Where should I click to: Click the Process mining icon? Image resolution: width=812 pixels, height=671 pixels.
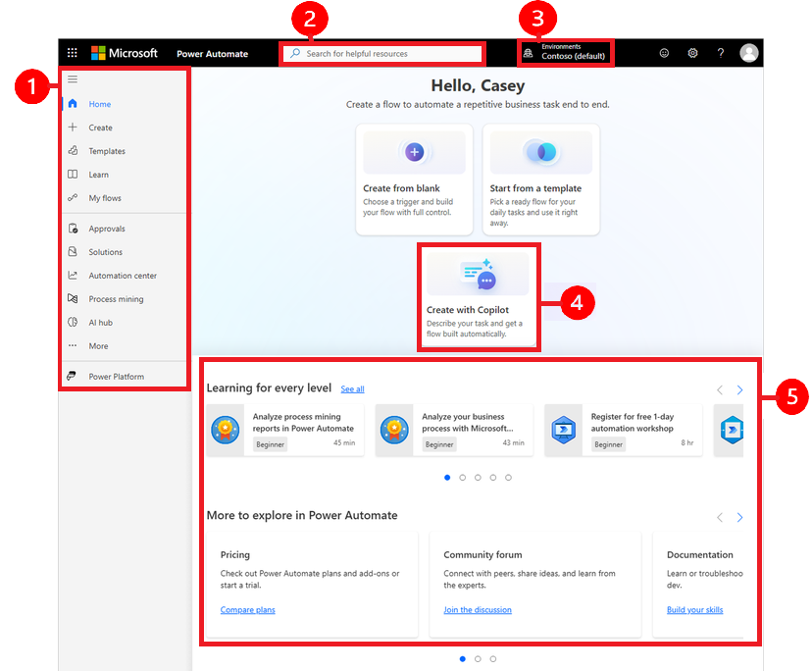(x=73, y=298)
